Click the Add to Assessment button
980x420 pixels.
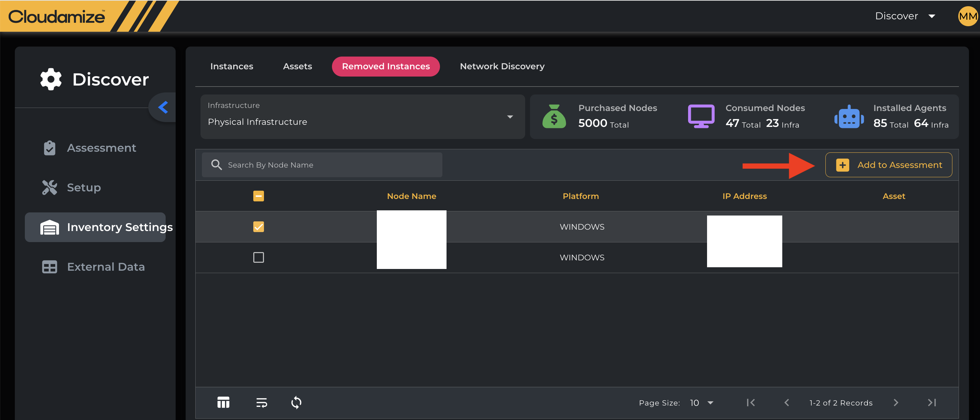[x=888, y=164]
